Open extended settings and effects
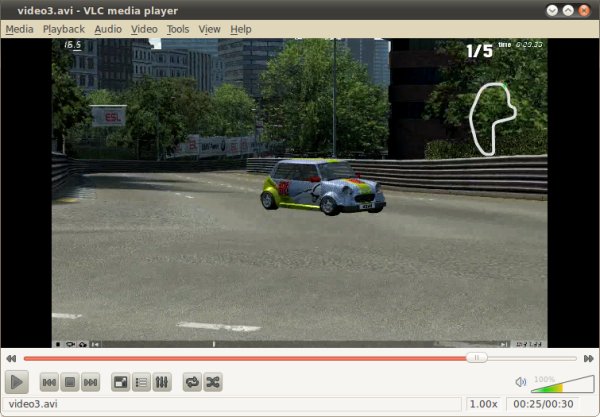This screenshot has width=600, height=417. click(x=162, y=382)
